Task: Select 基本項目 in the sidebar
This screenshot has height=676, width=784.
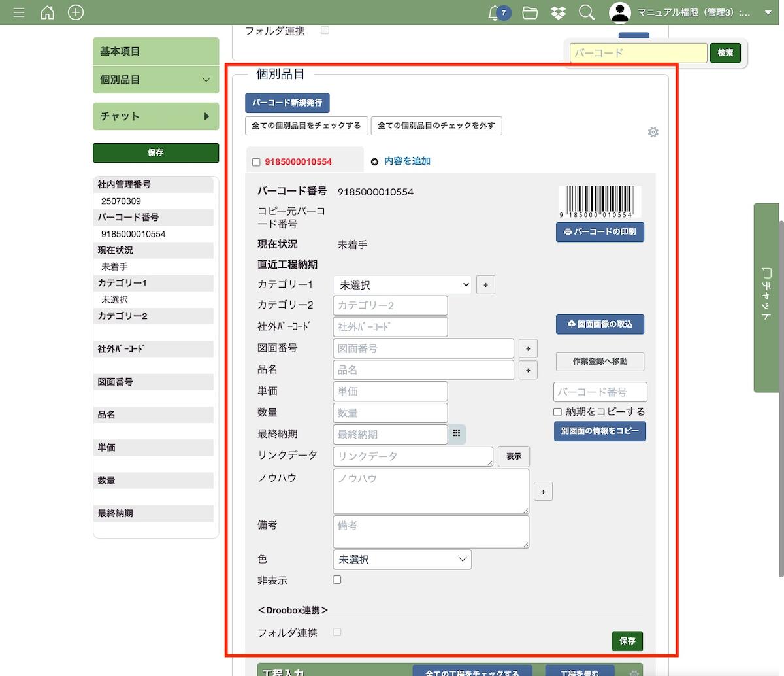Action: pos(155,51)
